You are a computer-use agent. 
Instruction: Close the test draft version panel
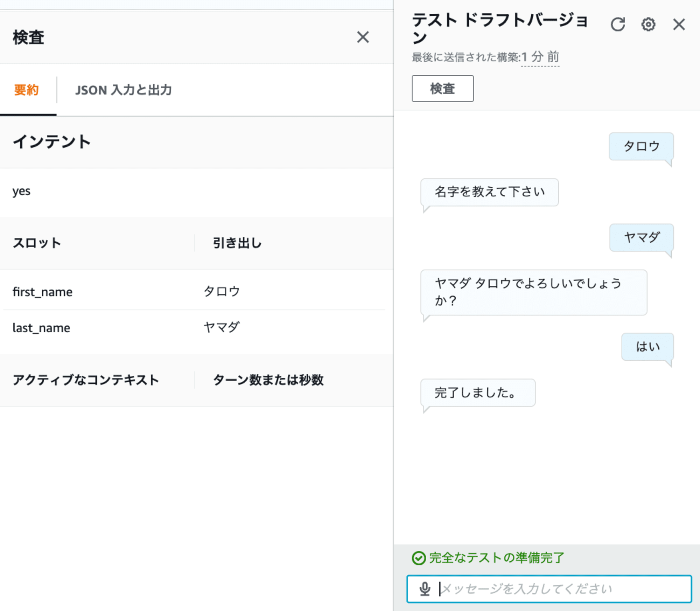point(679,25)
